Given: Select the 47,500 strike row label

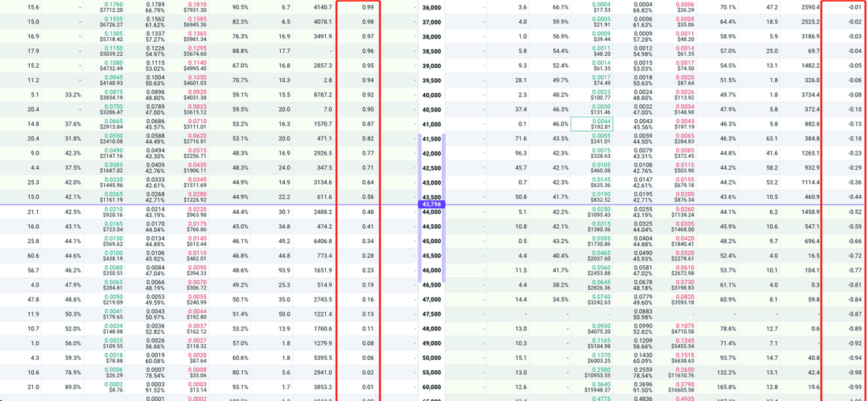Looking at the screenshot, I should click(x=431, y=313).
